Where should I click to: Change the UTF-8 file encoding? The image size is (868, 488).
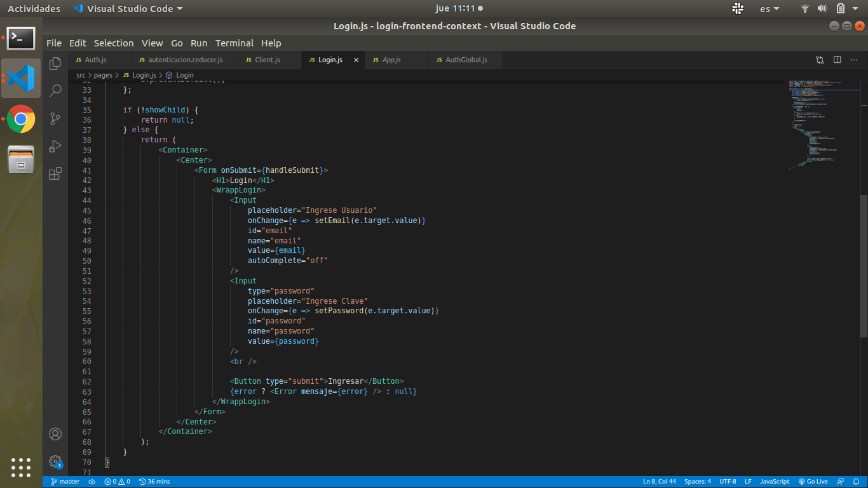(728, 482)
